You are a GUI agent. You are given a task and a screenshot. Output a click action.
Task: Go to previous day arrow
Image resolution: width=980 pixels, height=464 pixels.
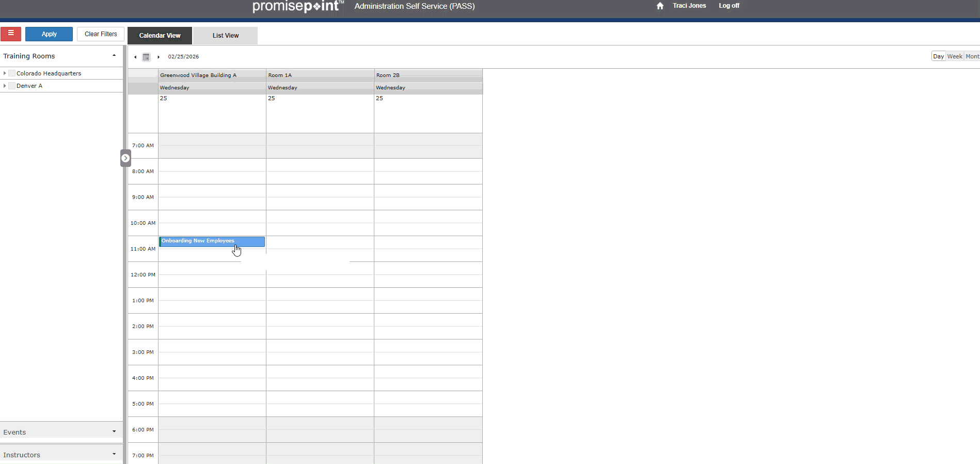tap(135, 57)
